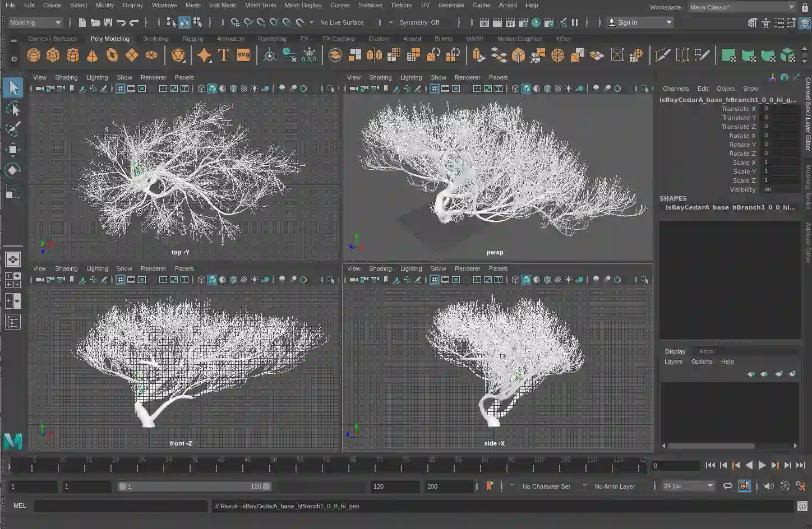The width and height of the screenshot is (812, 529).
Task: Select the Type tool T shelf icon
Action: pos(224,55)
